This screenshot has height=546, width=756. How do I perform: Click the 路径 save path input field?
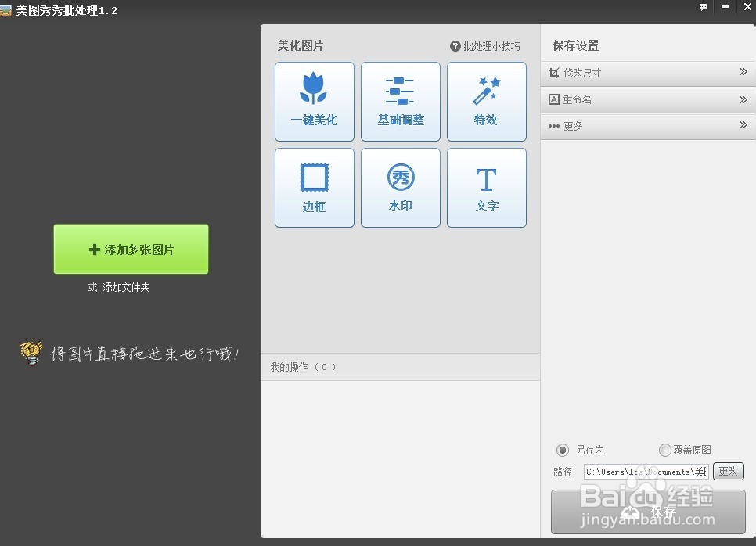646,472
